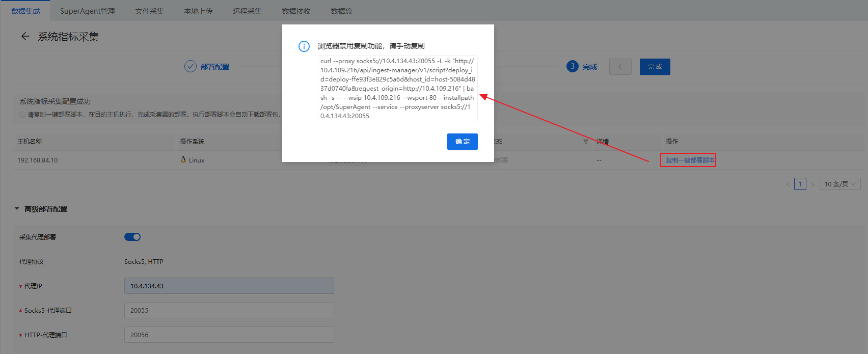Go to next page in pagination
Image resolution: width=868 pixels, height=354 pixels.
[812, 184]
